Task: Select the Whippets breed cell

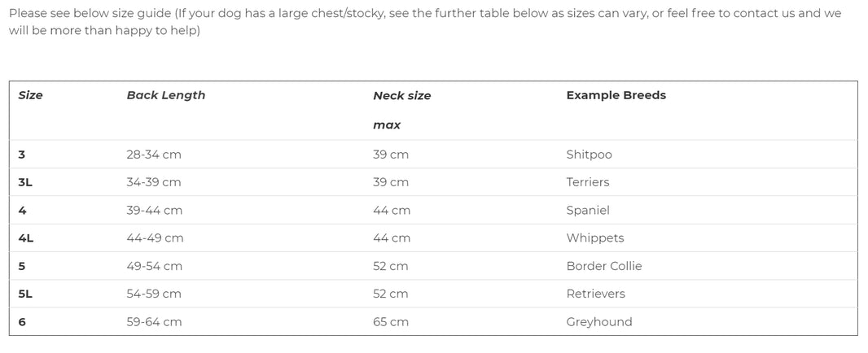Action: pos(594,238)
